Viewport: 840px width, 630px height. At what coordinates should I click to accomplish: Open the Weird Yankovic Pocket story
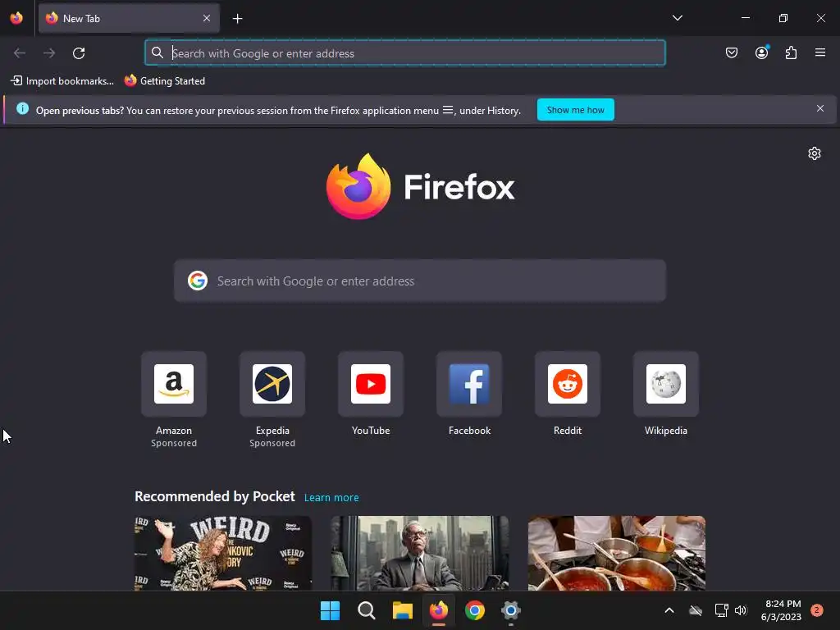223,553
